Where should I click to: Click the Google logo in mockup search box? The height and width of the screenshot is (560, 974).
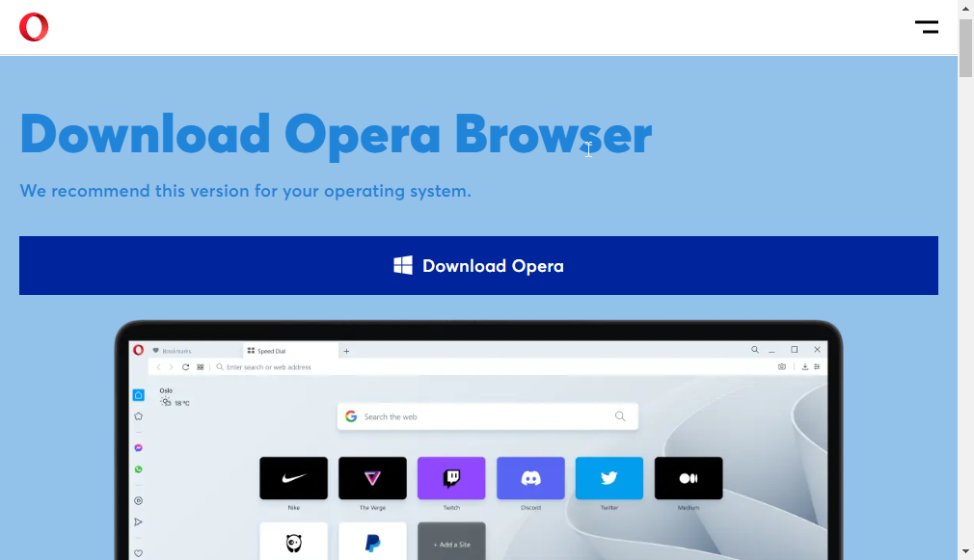[351, 416]
